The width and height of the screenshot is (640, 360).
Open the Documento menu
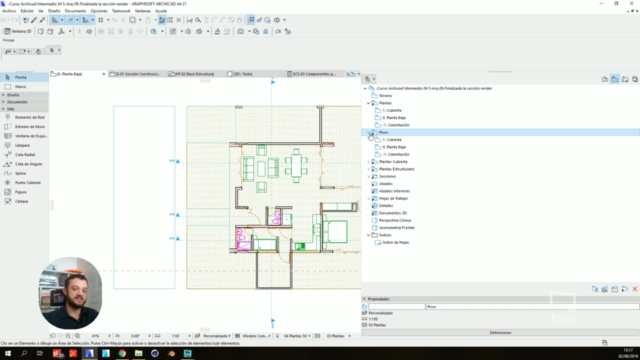76,11
